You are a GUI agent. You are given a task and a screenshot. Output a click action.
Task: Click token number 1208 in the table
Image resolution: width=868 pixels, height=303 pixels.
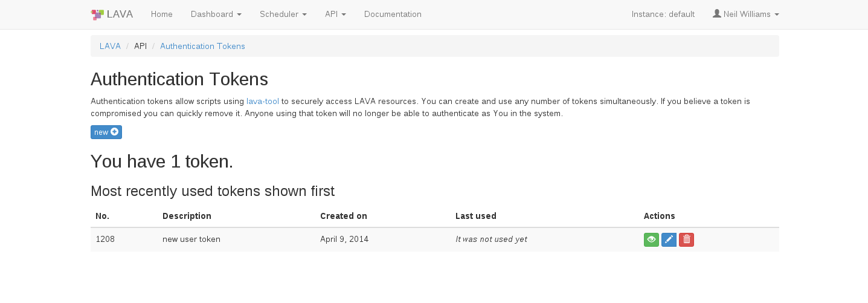(x=105, y=239)
